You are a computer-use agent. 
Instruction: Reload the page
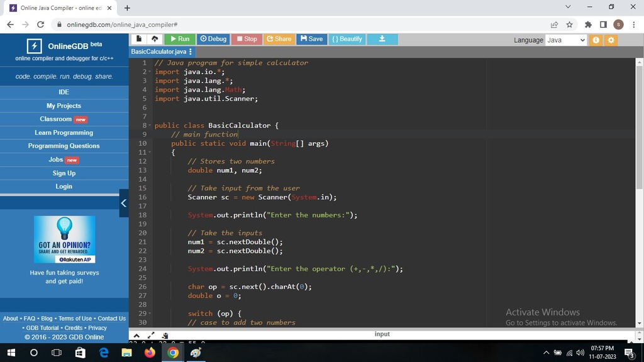pos(40,25)
